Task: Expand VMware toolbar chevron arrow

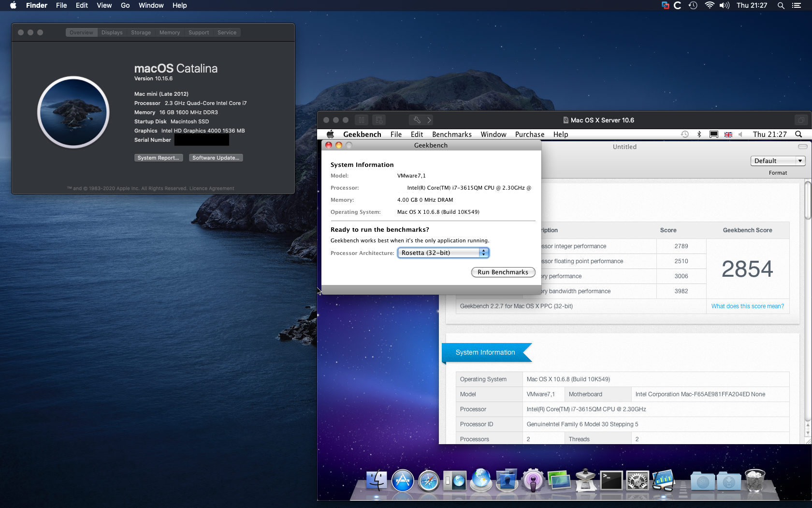Action: pos(429,120)
